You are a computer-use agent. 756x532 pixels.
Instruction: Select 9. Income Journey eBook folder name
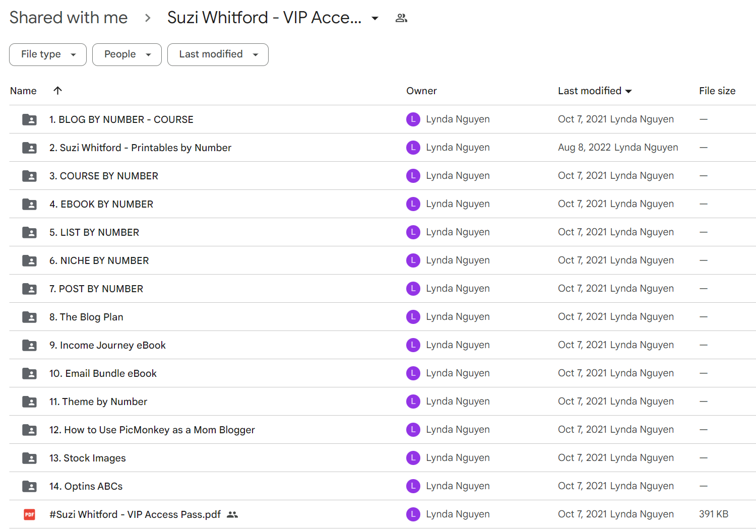click(x=107, y=345)
